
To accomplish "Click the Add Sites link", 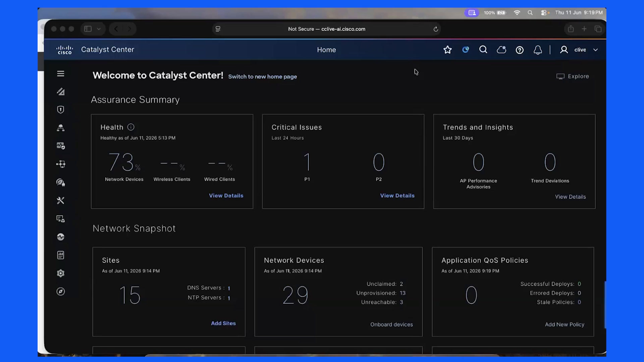I will click(223, 323).
